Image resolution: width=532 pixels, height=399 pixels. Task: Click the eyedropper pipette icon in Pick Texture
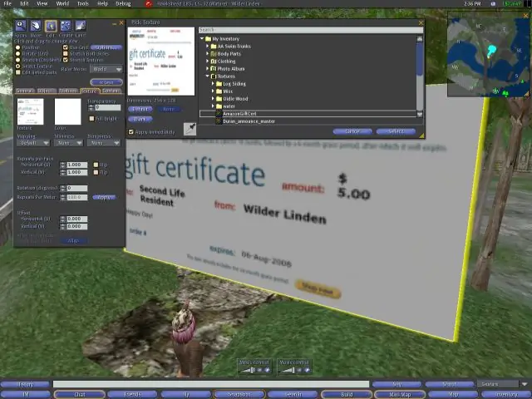(190, 129)
